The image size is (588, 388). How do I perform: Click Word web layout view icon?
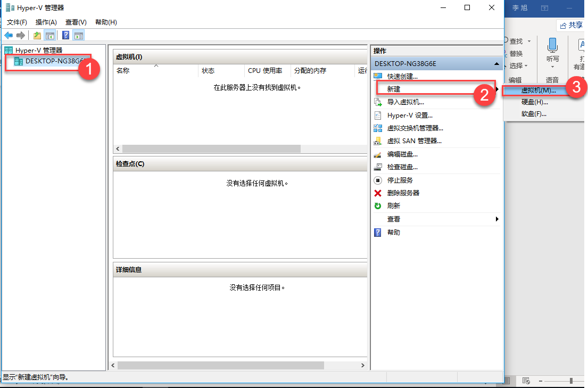(526, 381)
